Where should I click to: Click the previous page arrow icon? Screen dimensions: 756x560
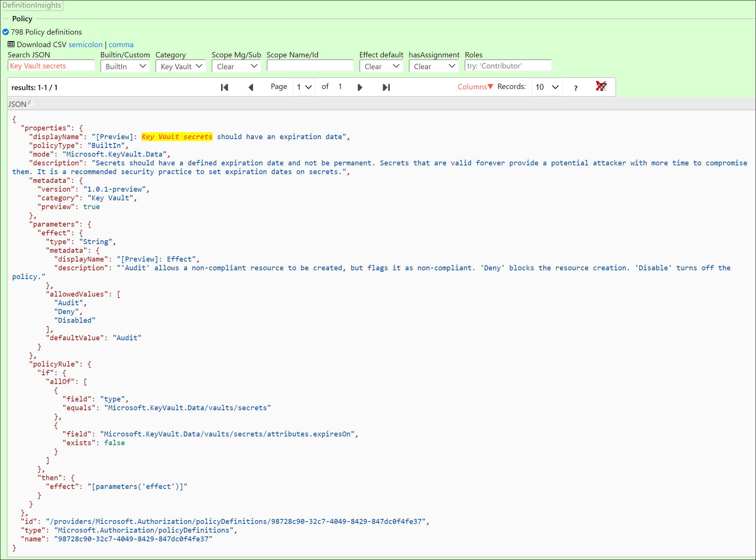click(251, 87)
